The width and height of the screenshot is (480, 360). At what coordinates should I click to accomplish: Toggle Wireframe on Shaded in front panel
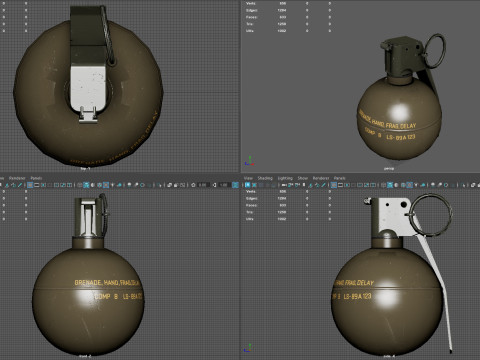click(99, 185)
